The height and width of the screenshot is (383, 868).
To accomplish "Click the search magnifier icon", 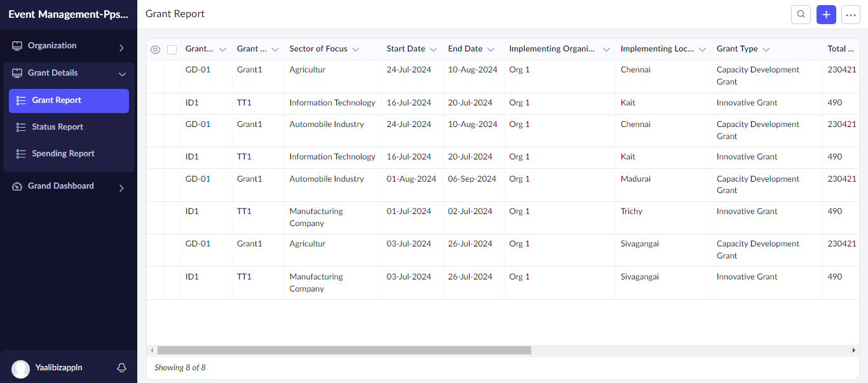I will [801, 15].
